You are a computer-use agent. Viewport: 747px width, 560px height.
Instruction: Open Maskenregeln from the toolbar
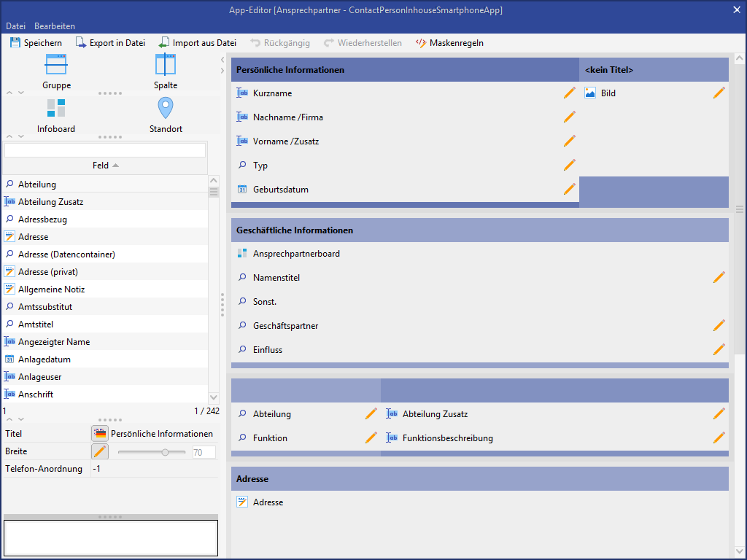449,43
